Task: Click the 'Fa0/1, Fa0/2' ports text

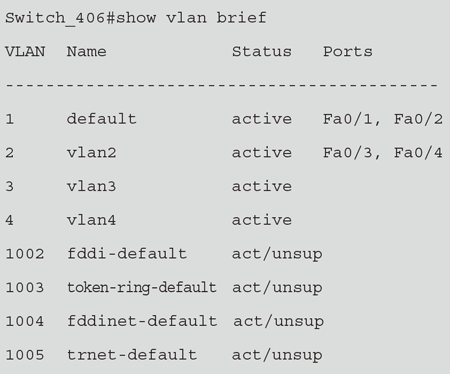Action: (383, 119)
